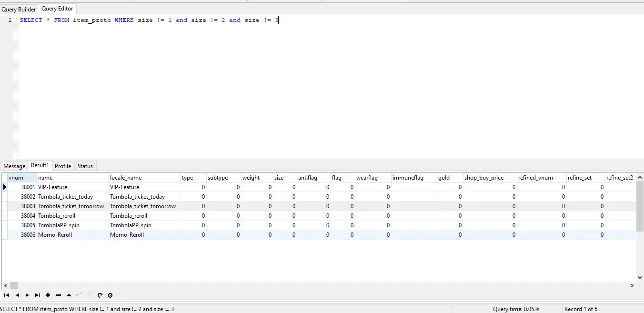Click line number 1 in the editor gutter
The image size is (644, 313).
pyautogui.click(x=10, y=20)
